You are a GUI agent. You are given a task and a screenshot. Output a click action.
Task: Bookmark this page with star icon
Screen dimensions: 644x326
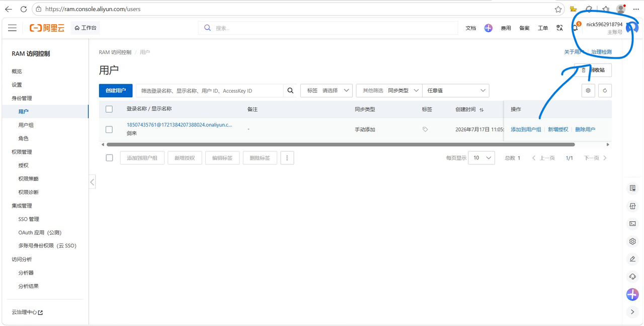tap(558, 9)
